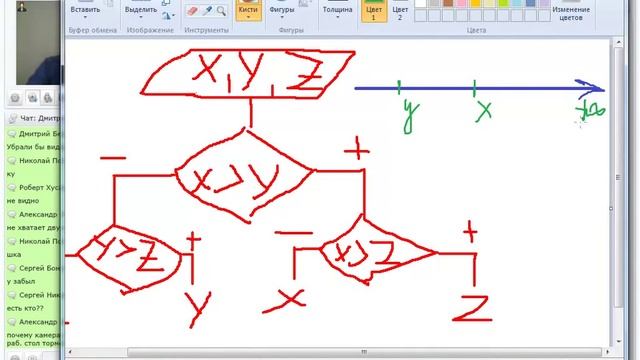Pick the lime green color swatch
Screen dimensions: 640x360
pos(503,3)
